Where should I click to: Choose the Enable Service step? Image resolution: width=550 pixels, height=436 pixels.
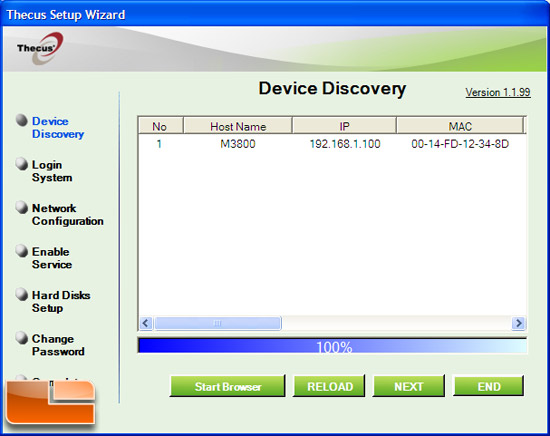[52, 258]
